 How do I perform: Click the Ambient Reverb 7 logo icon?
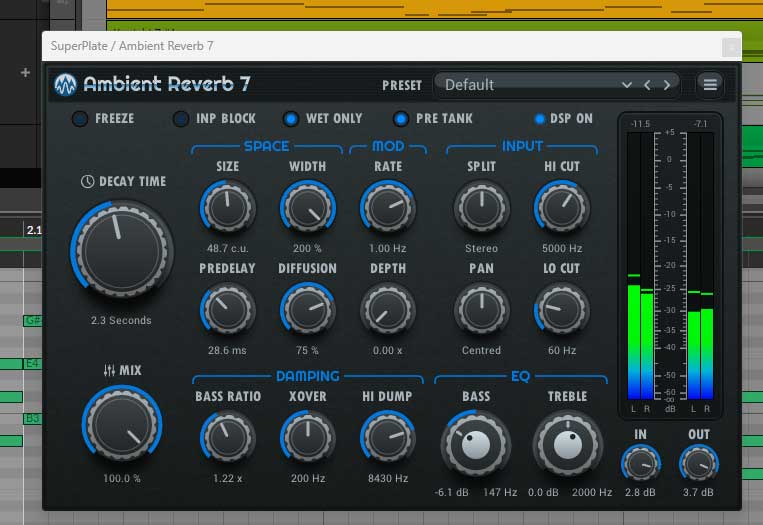[65, 85]
